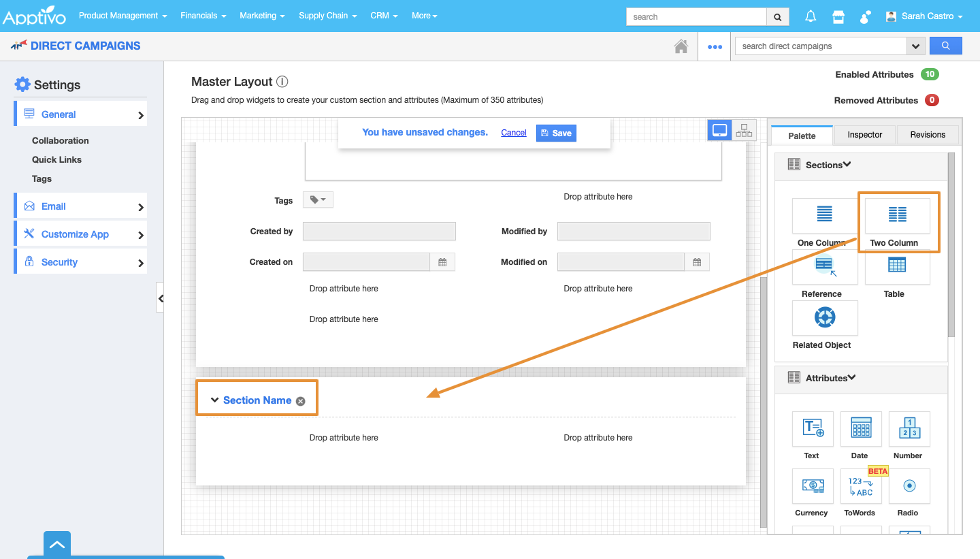Remove the Section Name section
This screenshot has height=559, width=980.
tap(301, 401)
